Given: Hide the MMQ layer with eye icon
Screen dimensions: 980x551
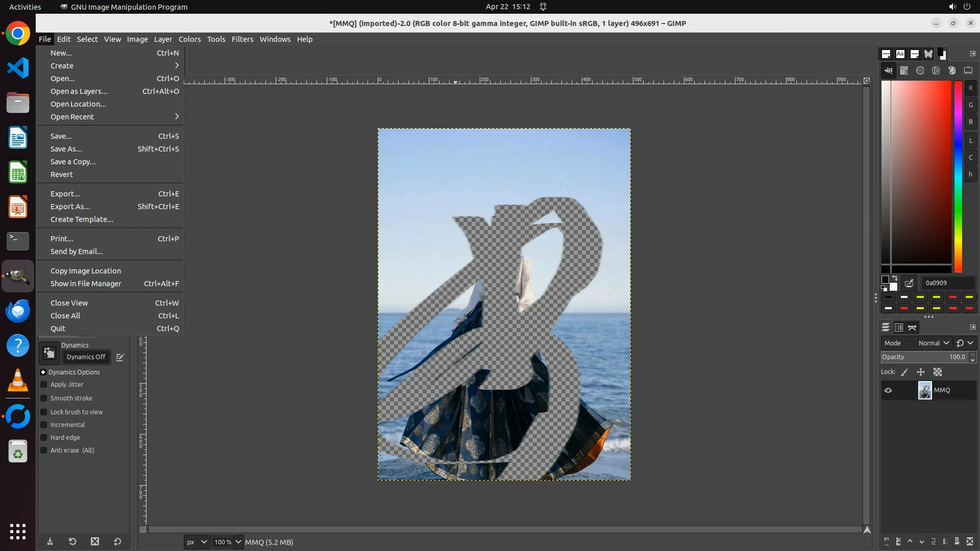Looking at the screenshot, I should (888, 390).
